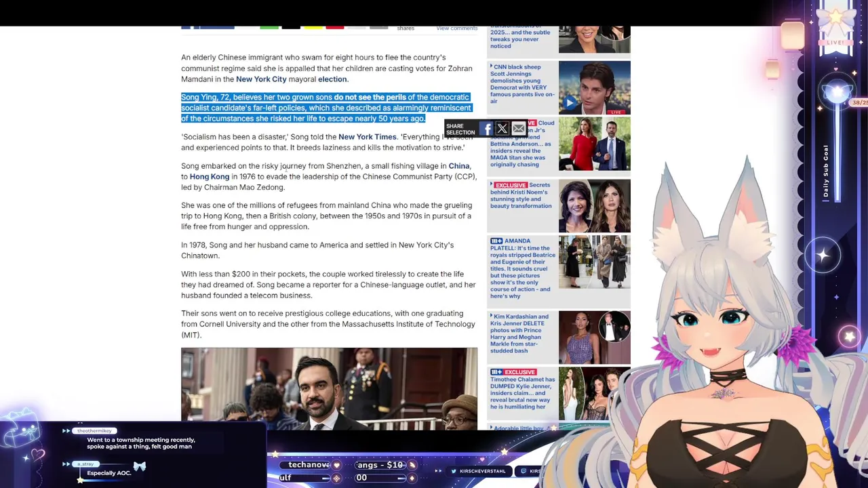
Task: Click the Kristi Noem before-after thumbnail
Action: (595, 205)
